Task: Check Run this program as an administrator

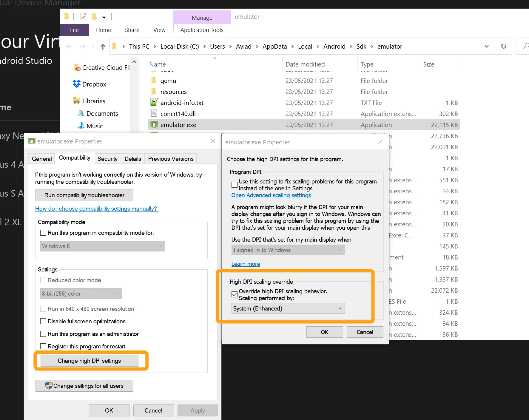Action: (43, 334)
